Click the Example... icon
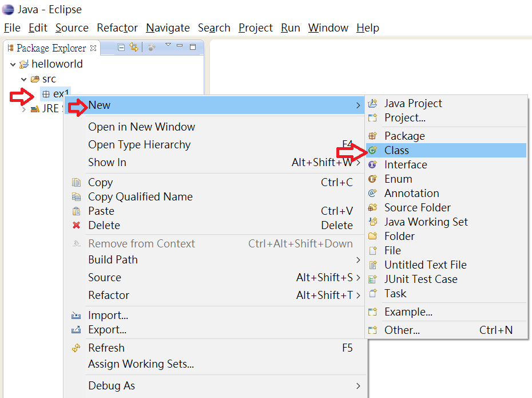The image size is (532, 398). point(372,312)
